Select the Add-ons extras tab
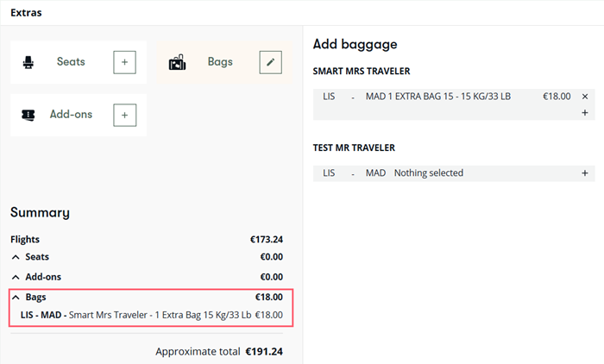The image size is (604, 364). [79, 115]
